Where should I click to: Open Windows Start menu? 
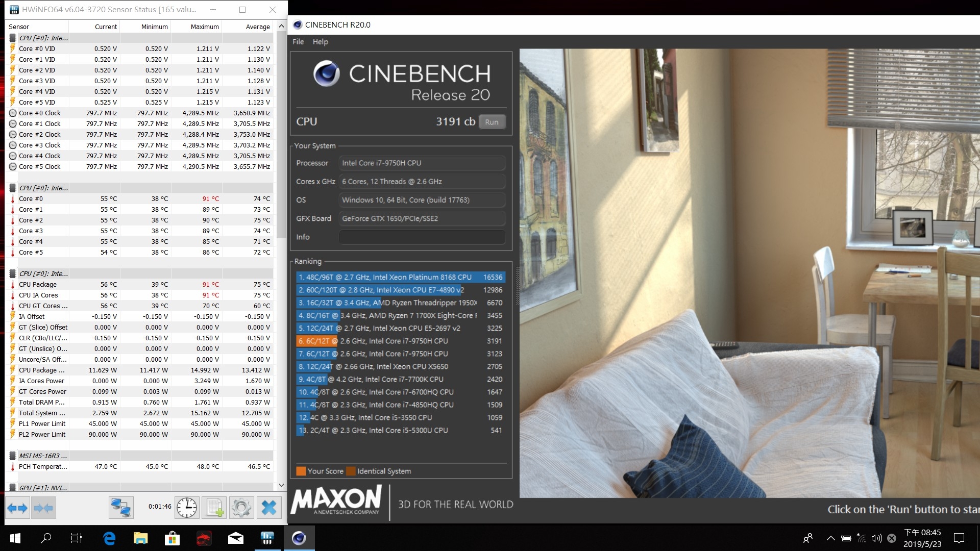pos(15,538)
